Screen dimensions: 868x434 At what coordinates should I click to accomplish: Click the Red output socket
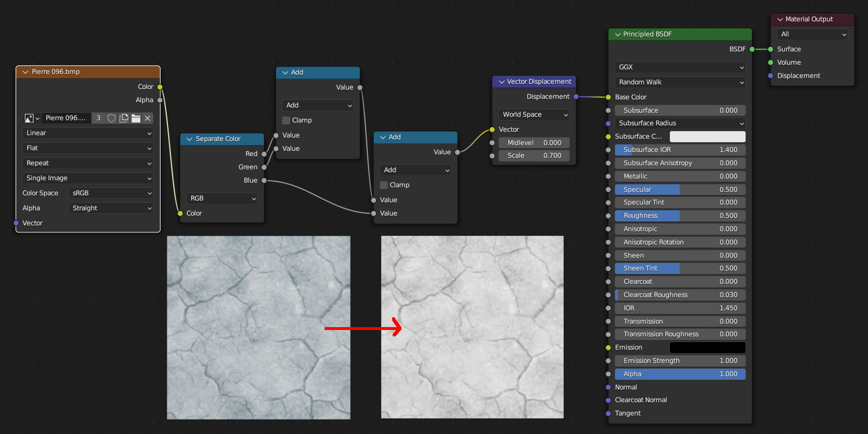[x=264, y=154]
